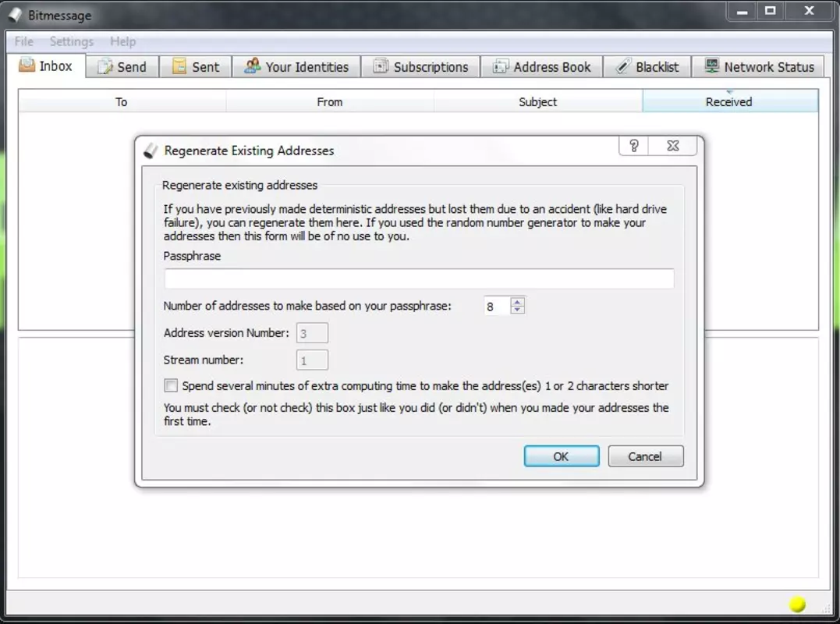Click the Send tab's paper icon
Viewport: 840px width, 624px height.
click(105, 66)
